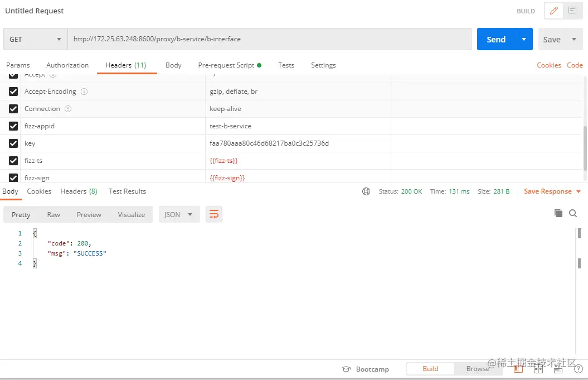Open the Pre-request Script tab
This screenshot has width=588, height=380.
click(230, 65)
